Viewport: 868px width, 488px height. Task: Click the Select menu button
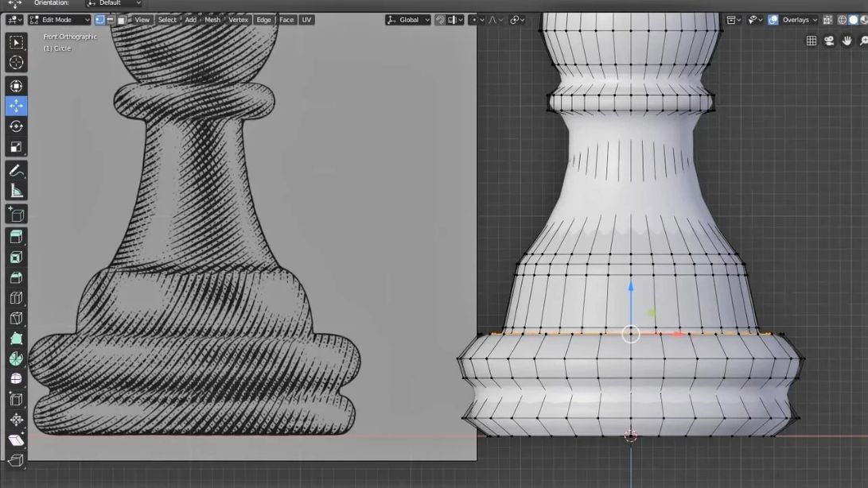click(167, 20)
